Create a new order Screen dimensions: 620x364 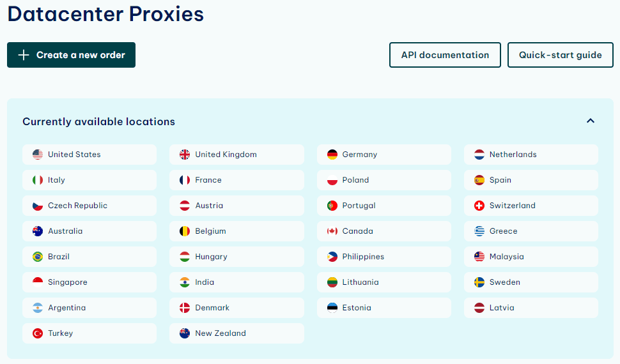tap(71, 55)
